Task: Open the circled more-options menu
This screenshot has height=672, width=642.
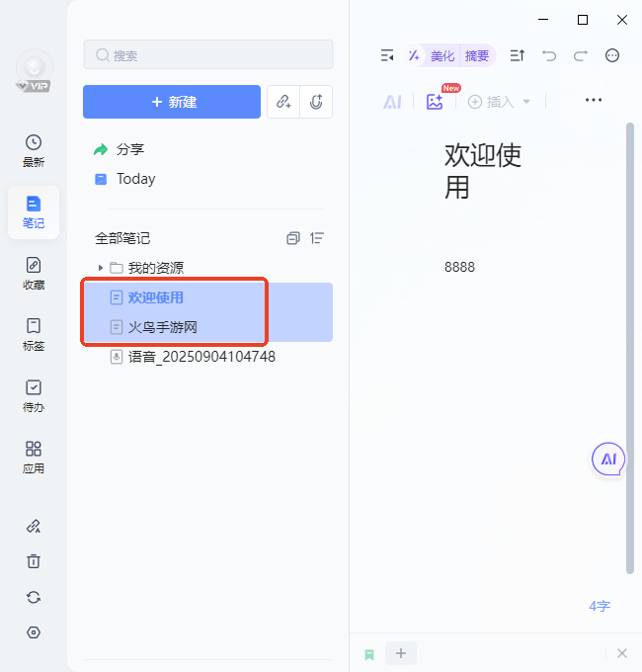Action: click(x=612, y=55)
